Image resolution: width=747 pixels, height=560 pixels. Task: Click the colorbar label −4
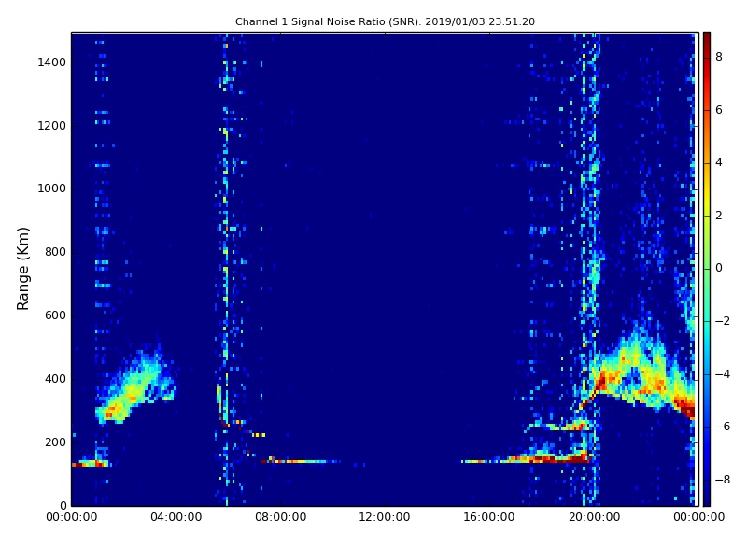[723, 374]
